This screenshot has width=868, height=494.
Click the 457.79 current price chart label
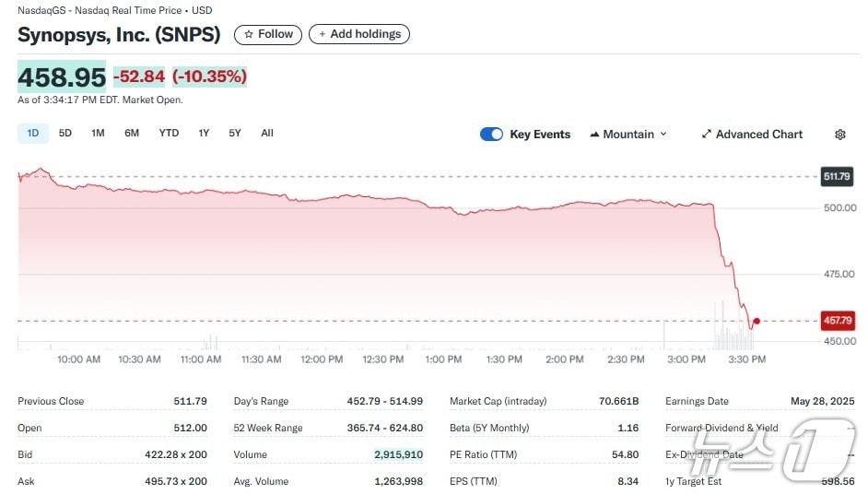837,321
